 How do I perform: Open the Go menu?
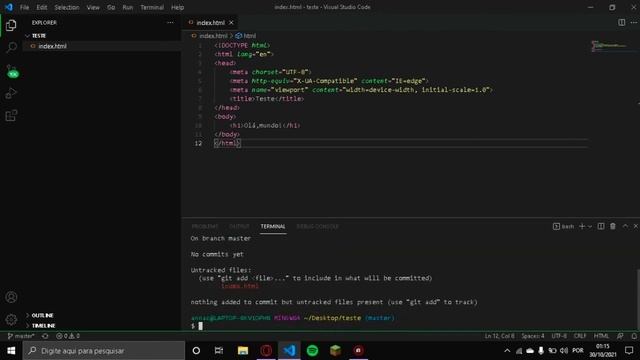click(111, 7)
